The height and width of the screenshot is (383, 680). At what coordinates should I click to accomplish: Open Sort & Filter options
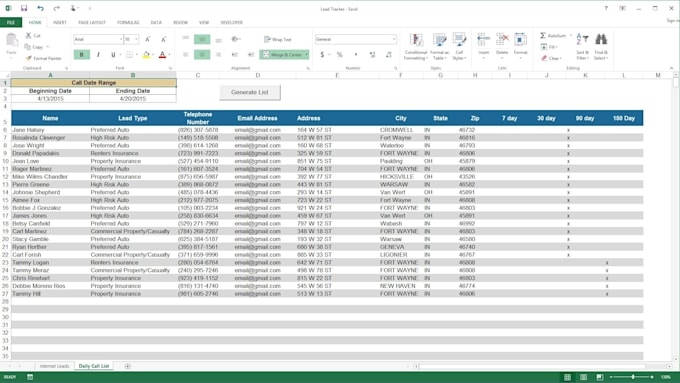[582, 46]
